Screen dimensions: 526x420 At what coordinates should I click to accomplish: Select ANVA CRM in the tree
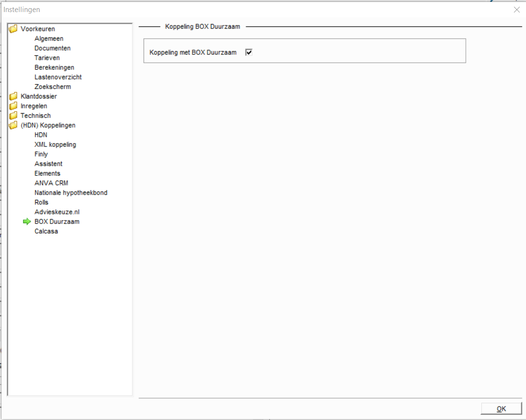52,183
